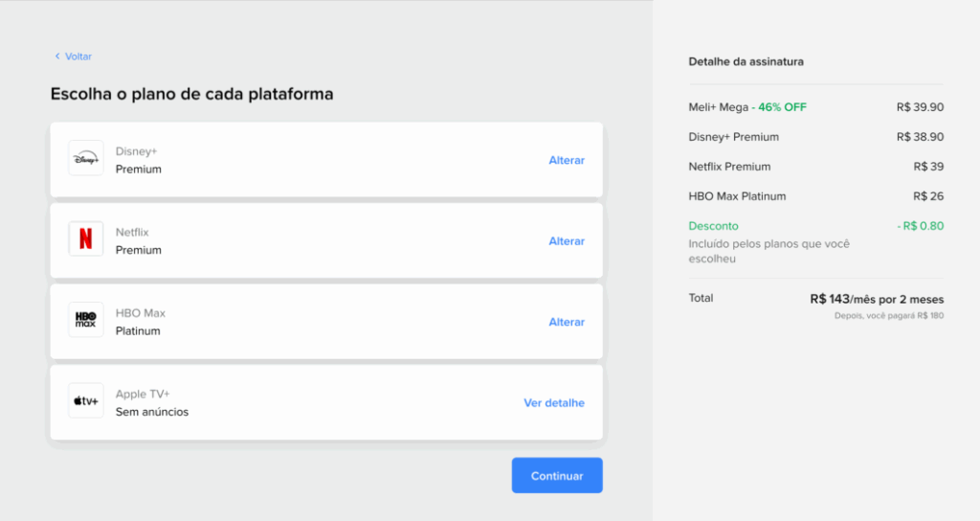Click the green Desconto line item

[x=713, y=226]
